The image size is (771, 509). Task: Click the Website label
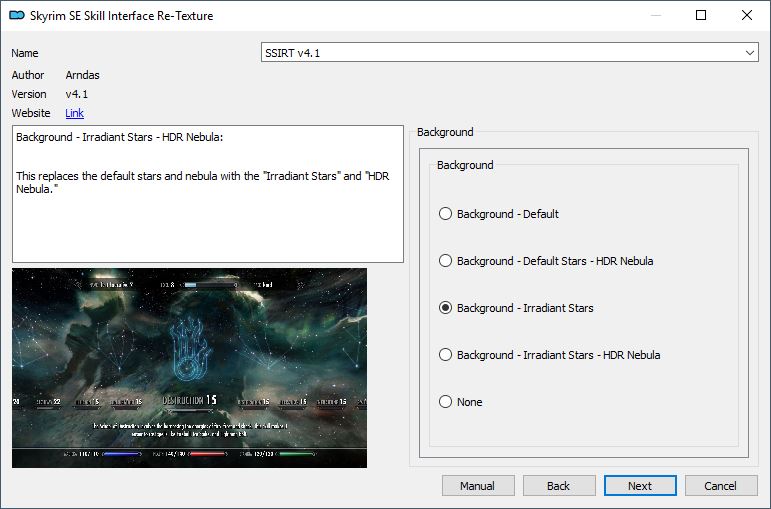[x=31, y=113]
